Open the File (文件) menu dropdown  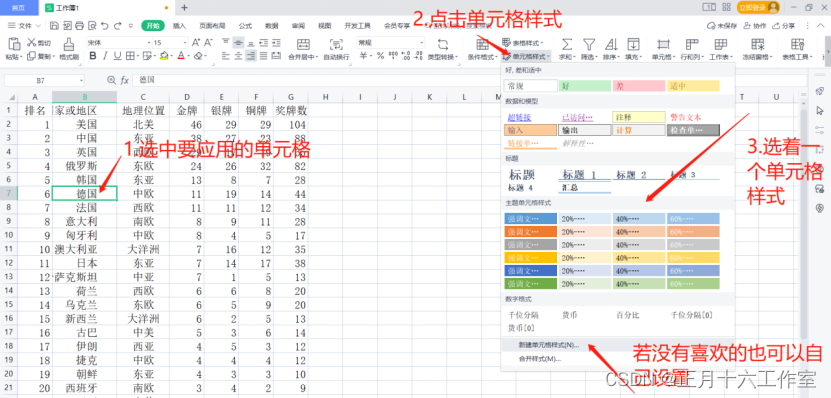pos(25,25)
